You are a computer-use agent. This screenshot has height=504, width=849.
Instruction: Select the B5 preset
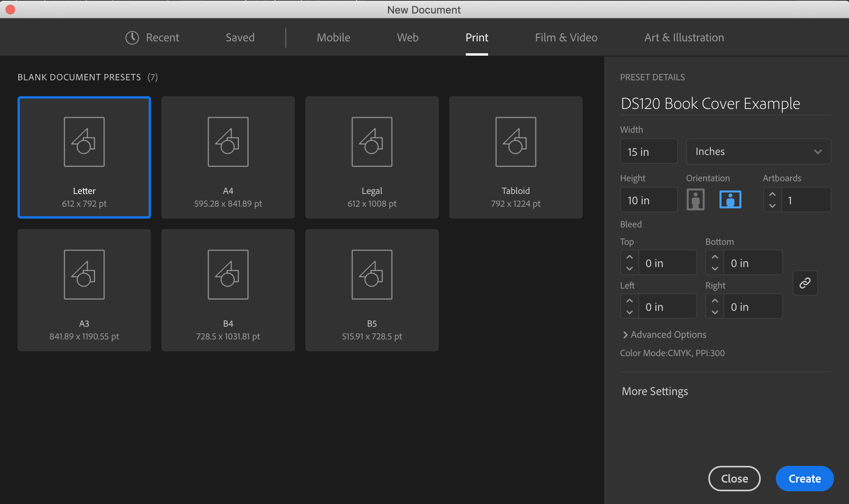(372, 290)
